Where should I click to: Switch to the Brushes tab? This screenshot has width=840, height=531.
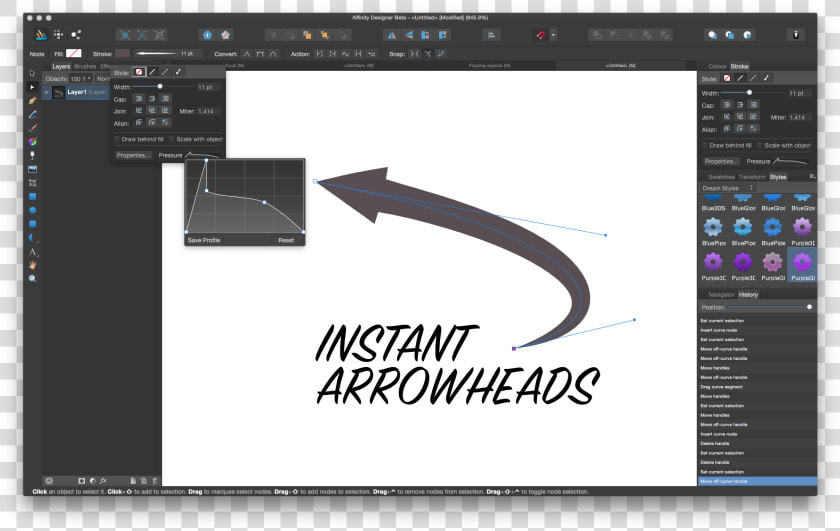pyautogui.click(x=85, y=66)
